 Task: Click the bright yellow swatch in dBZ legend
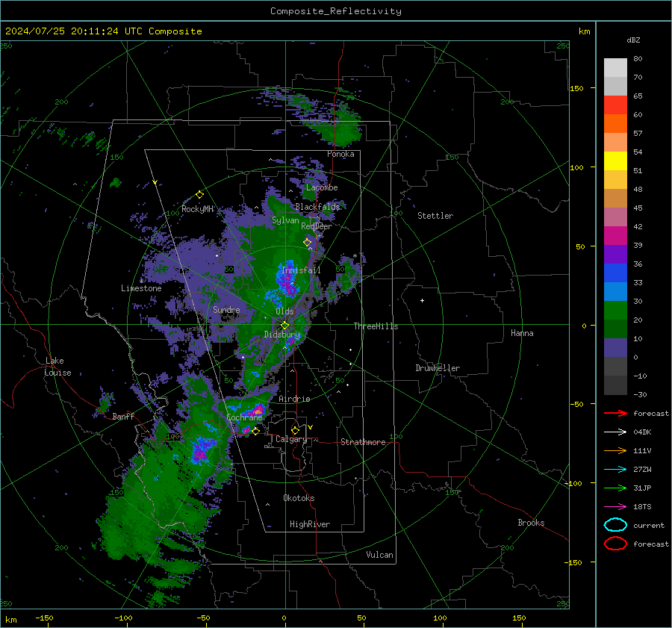(x=615, y=161)
